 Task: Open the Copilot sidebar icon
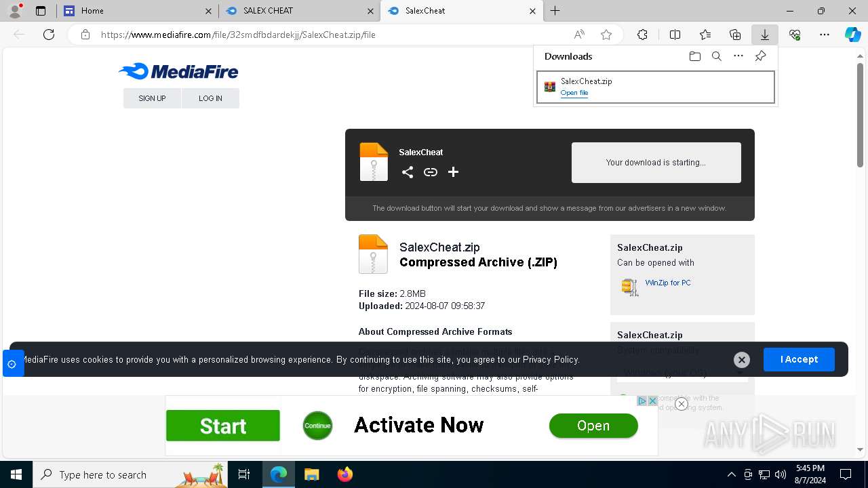[x=852, y=35]
